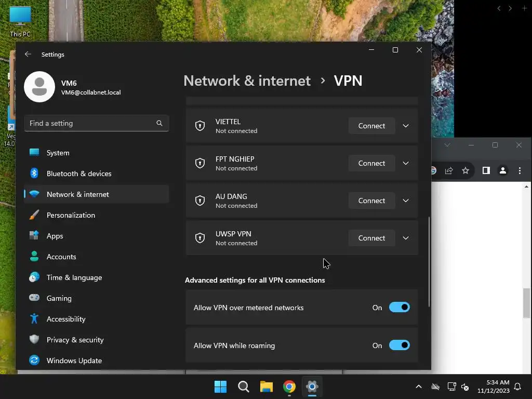532x399 pixels.
Task: Open System settings
Action: click(x=96, y=153)
